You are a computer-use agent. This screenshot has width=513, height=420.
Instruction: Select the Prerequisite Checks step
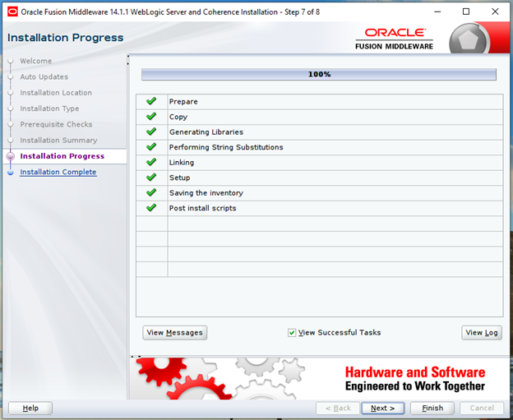pyautogui.click(x=56, y=124)
